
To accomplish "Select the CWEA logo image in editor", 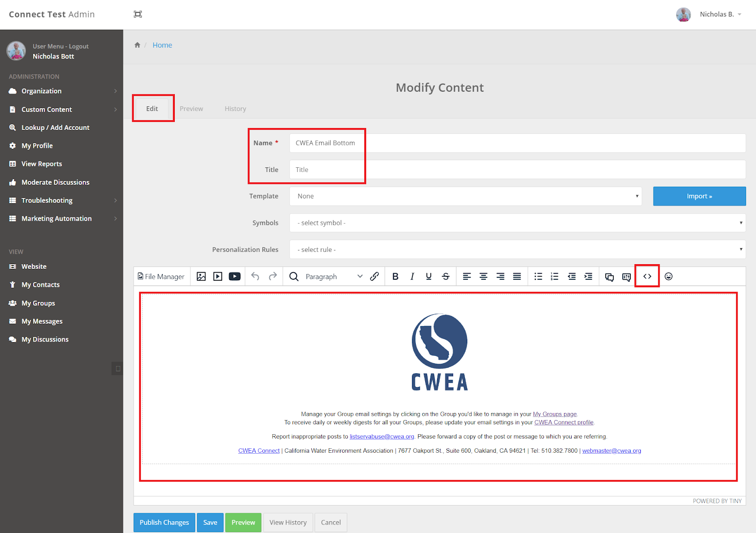I will [x=439, y=352].
